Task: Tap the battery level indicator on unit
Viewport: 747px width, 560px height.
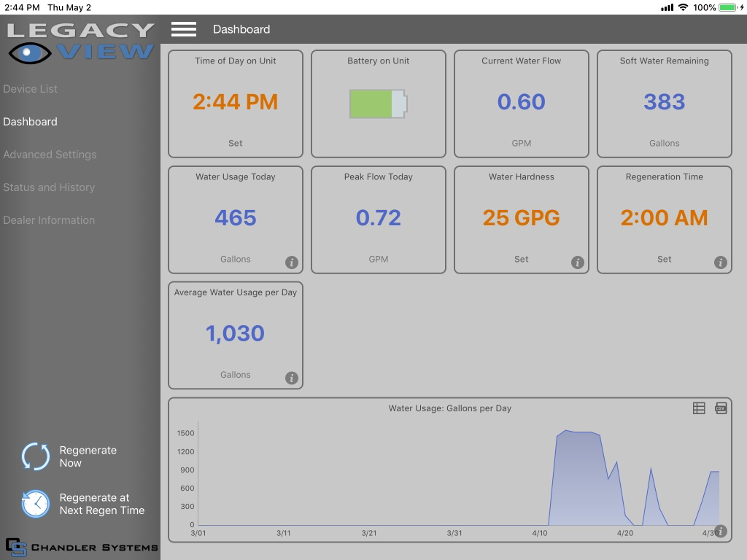Action: (x=379, y=104)
